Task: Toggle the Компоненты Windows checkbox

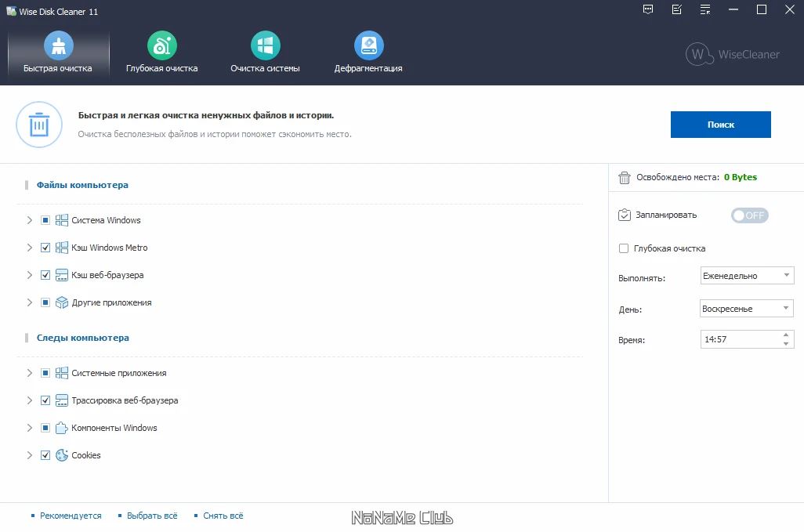Action: coord(45,428)
